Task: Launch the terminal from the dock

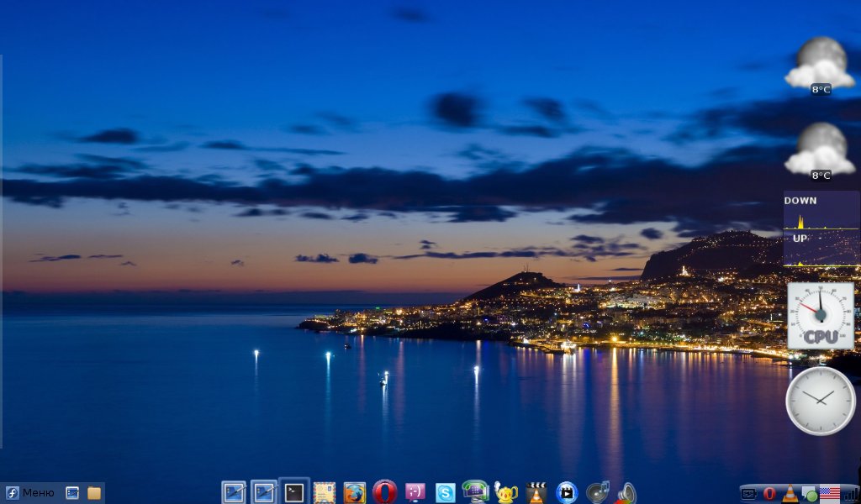Action: 294,492
